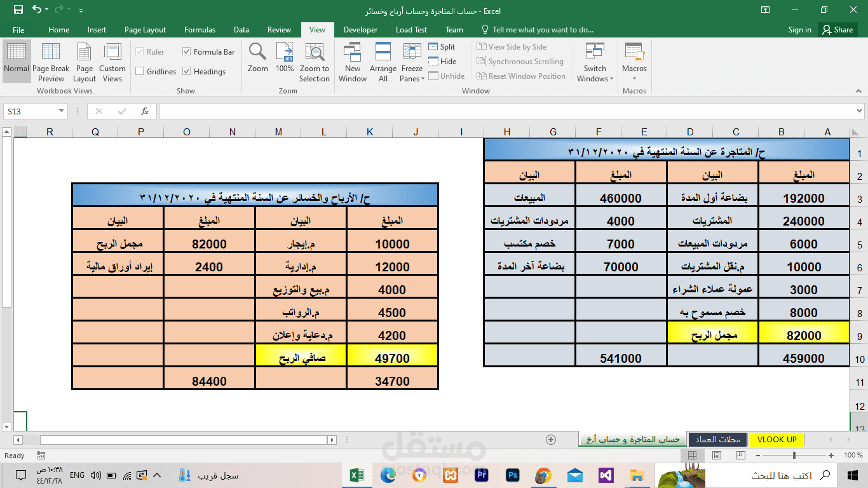The width and height of the screenshot is (868, 488).
Task: Open a New Window for the workbook
Action: pyautogui.click(x=353, y=62)
